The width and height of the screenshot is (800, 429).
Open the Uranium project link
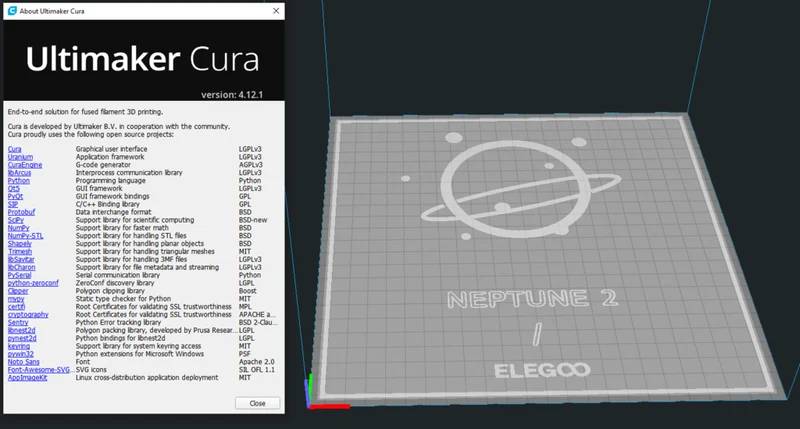point(20,157)
